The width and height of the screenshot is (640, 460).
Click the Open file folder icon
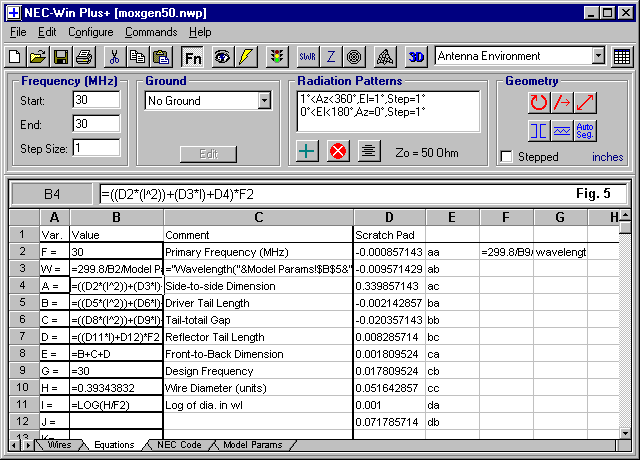37,57
